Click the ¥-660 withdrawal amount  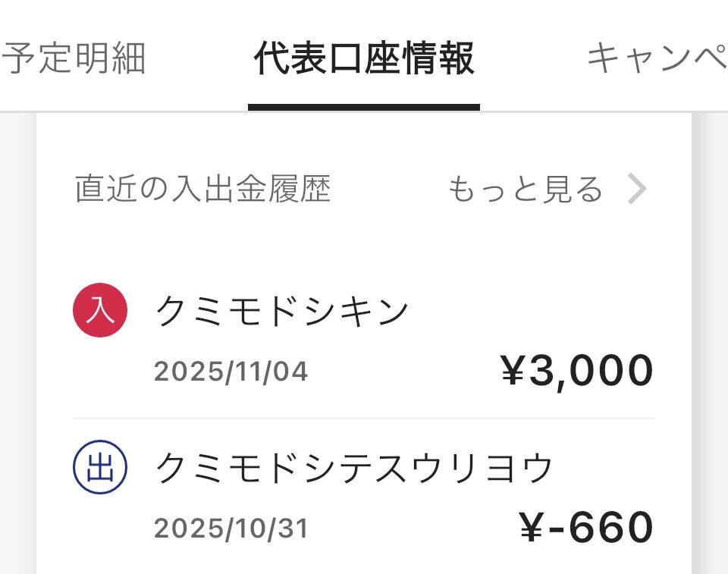[x=586, y=528]
